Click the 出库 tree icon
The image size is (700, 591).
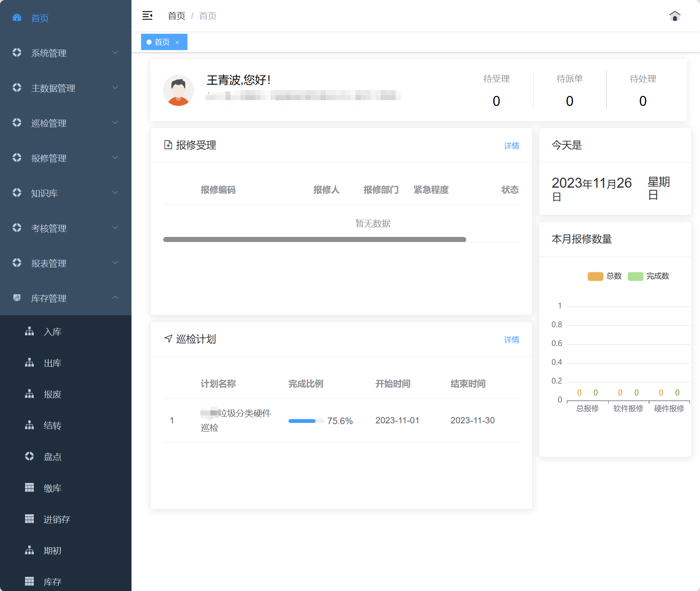pyautogui.click(x=29, y=362)
